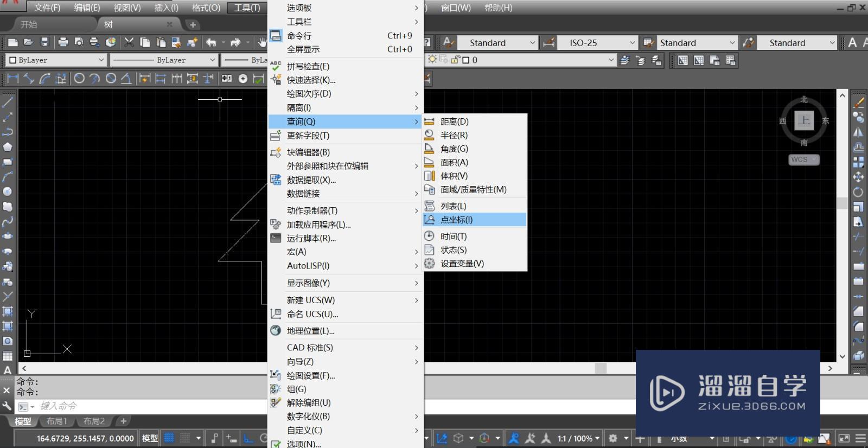Click the coordinates readout 164.6729, 255.1457
This screenshot has height=448, width=868.
click(x=85, y=438)
